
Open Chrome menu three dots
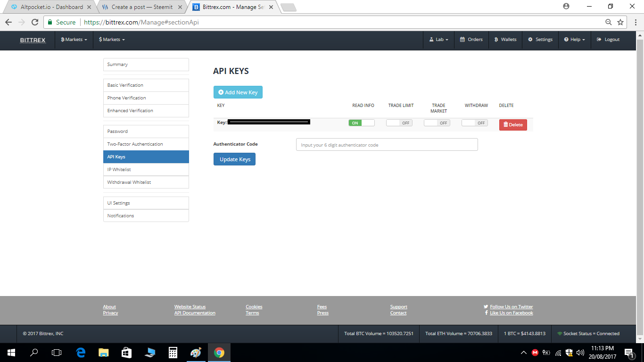(x=635, y=22)
